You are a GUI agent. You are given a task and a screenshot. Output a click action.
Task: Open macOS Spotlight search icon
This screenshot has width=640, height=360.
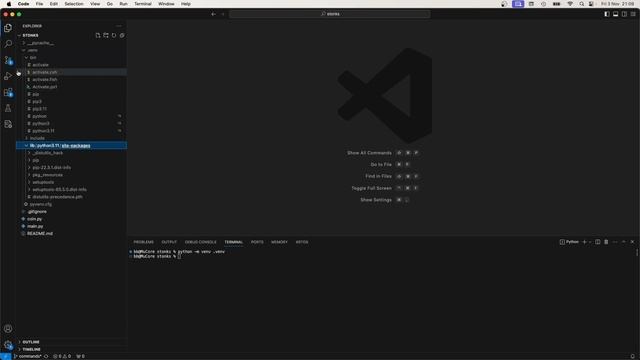pyautogui.click(x=582, y=4)
